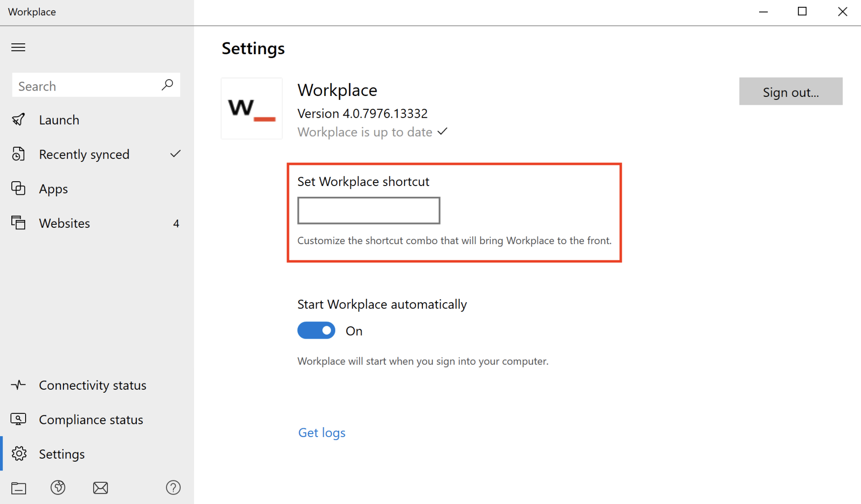Screen dimensions: 861x504
Task: Toggle the hamburger menu to collapse sidebar
Action: pos(18,47)
